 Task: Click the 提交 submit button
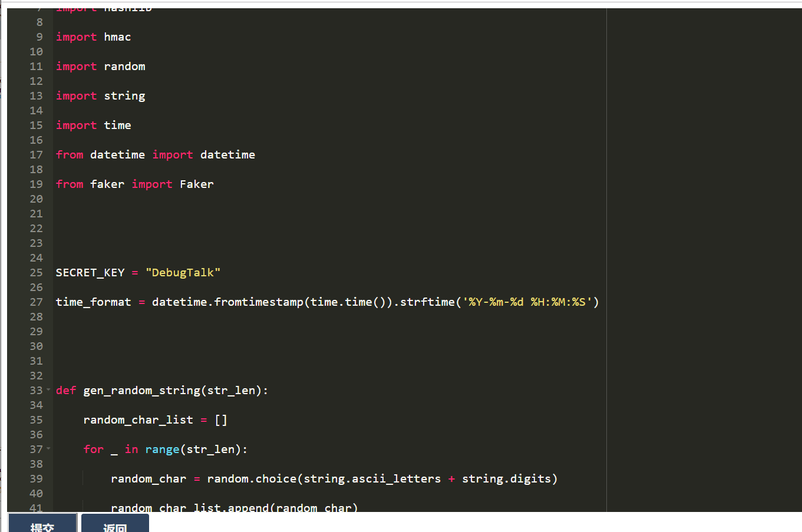click(x=42, y=523)
